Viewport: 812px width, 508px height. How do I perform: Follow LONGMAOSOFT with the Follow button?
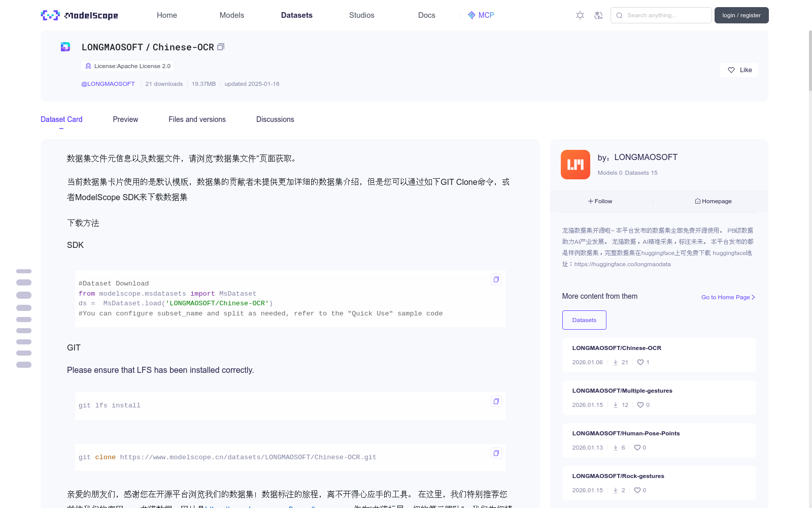click(x=600, y=201)
